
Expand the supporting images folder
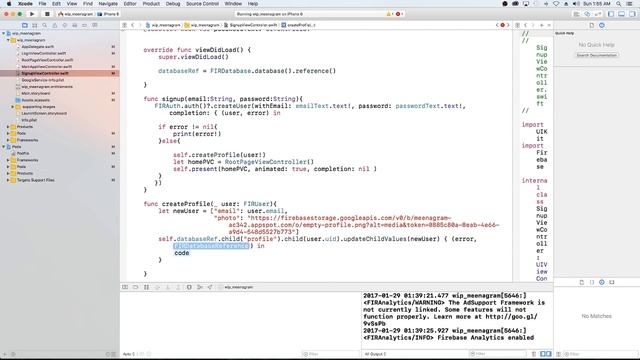point(13,107)
